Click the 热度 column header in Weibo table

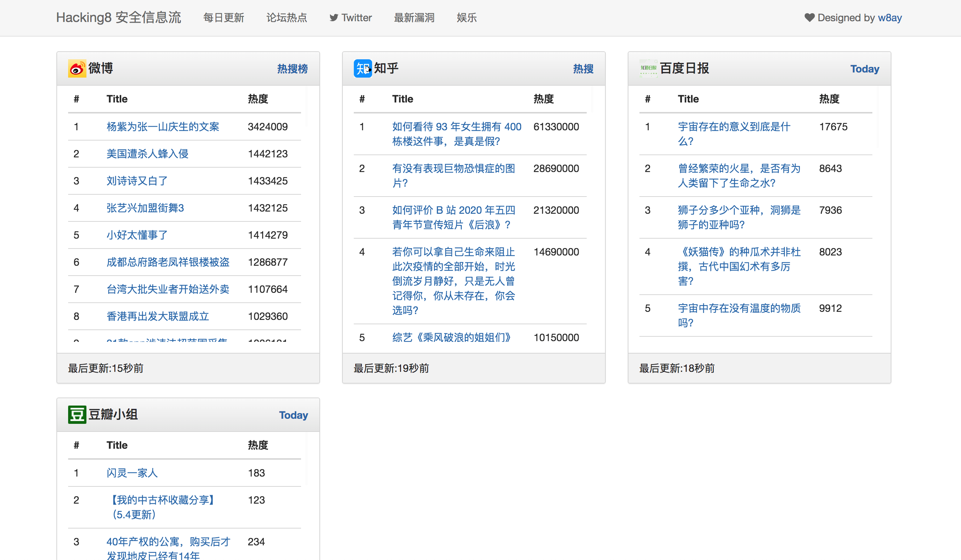(258, 99)
